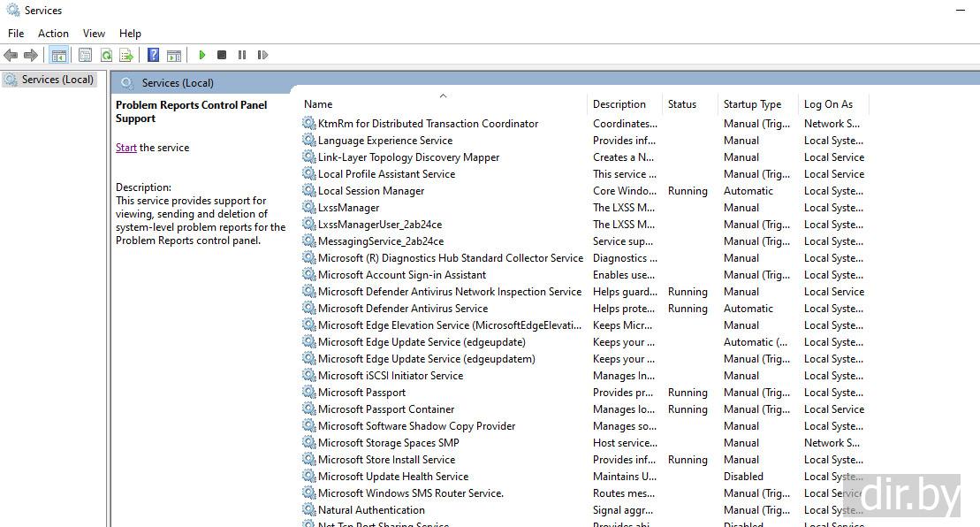The image size is (980, 527).
Task: Sort list by Startup Type header
Action: point(752,104)
